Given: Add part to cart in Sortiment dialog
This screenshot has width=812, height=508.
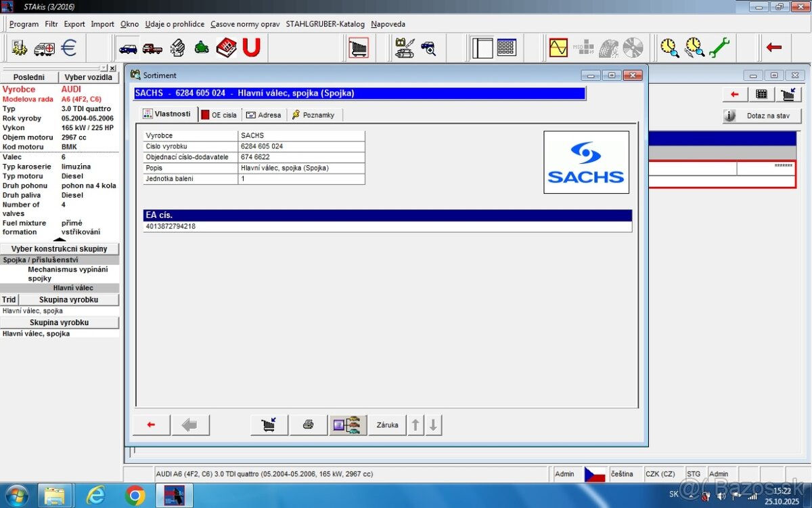Looking at the screenshot, I should [x=269, y=425].
